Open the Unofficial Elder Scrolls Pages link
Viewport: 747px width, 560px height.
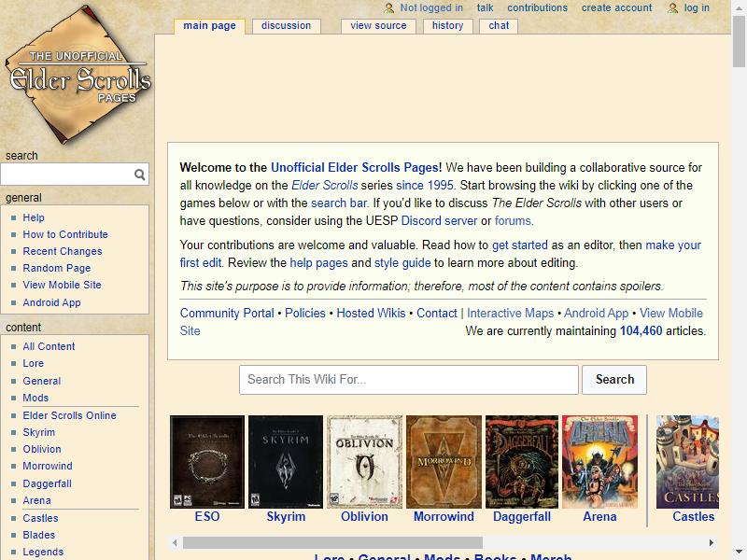pos(356,168)
